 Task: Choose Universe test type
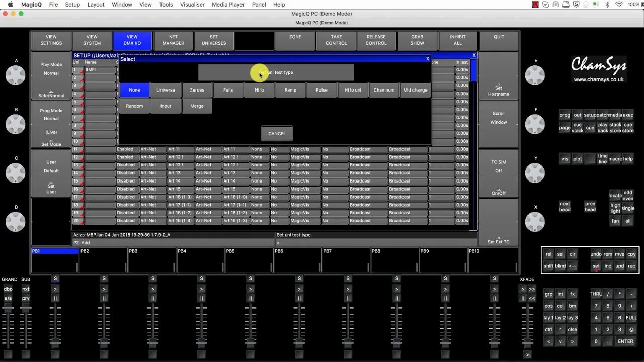pos(166,90)
